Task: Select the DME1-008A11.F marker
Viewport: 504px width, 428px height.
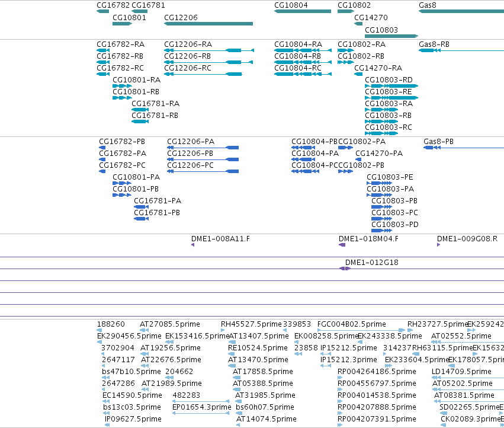Action: pos(193,245)
